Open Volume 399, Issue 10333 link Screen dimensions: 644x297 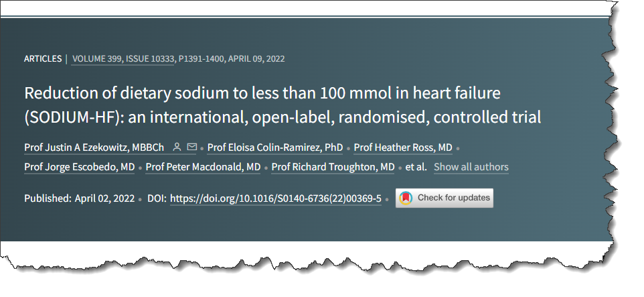tap(123, 59)
